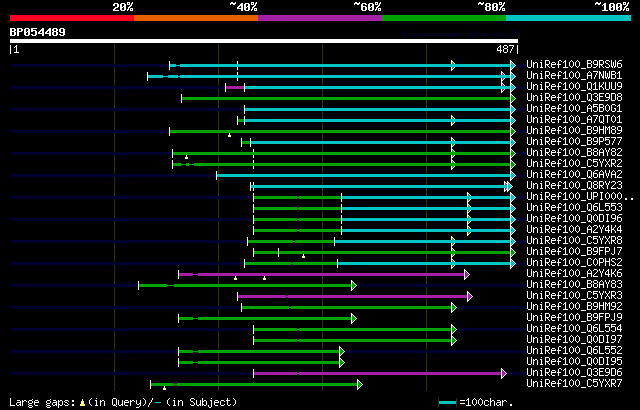Select the UniRef100_B9P577 label
Viewport: 640px width, 410px height.
click(574, 142)
